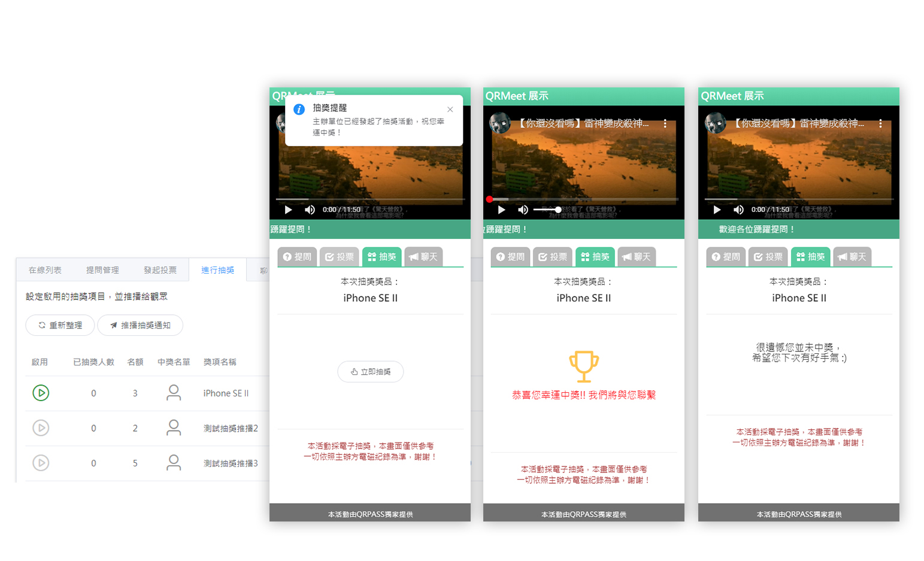
Task: Switch to the 在線列表 tab
Action: tap(45, 270)
